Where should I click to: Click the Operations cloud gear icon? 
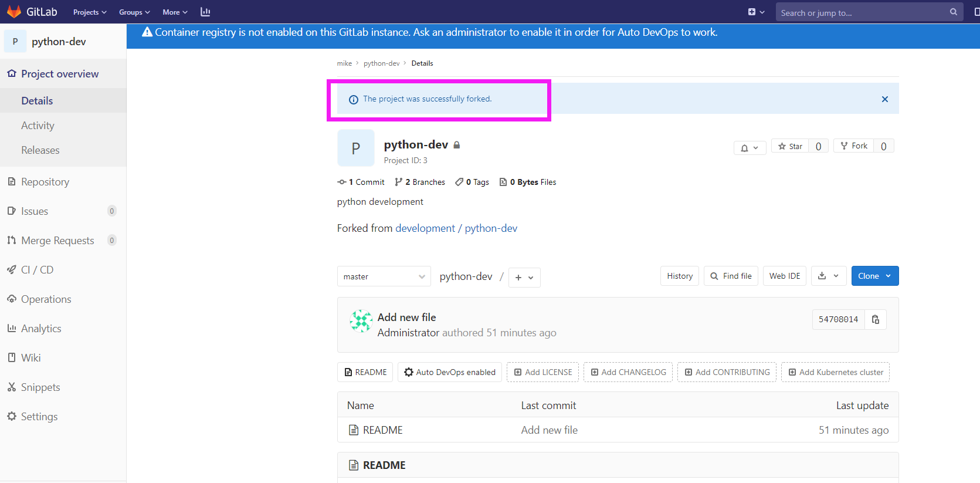(x=12, y=299)
